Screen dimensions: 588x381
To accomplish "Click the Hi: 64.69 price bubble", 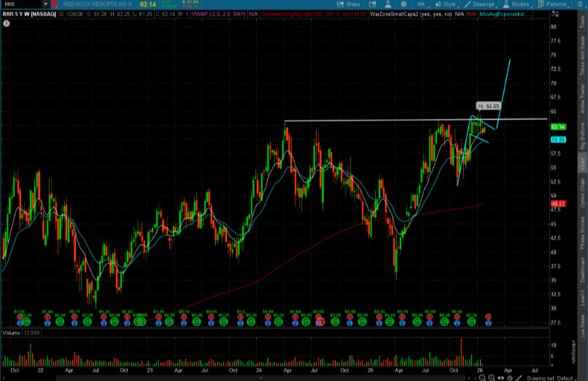I will click(x=488, y=106).
